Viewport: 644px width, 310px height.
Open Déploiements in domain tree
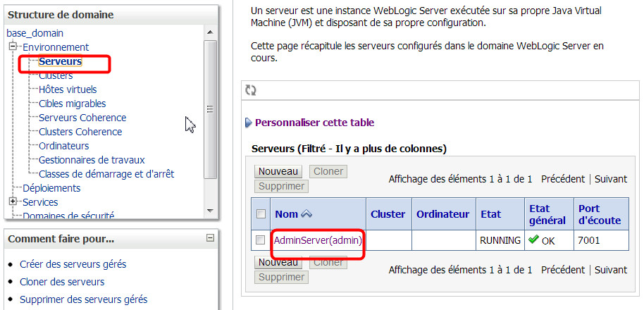(51, 188)
